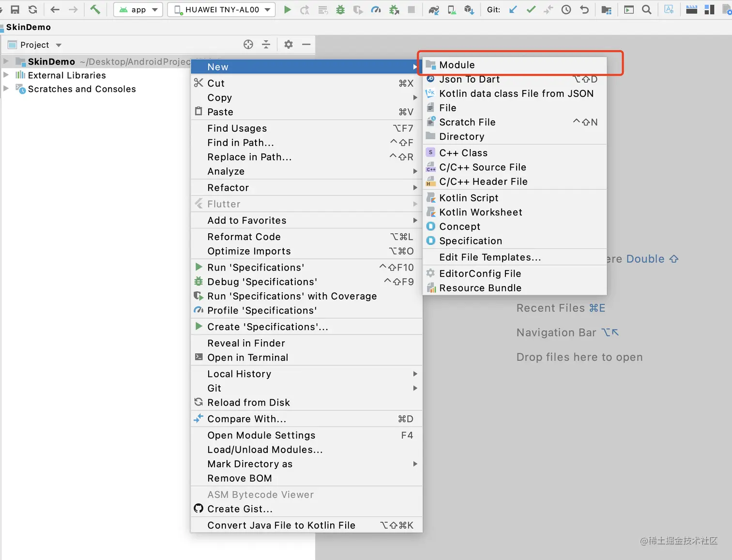Expand the External Libraries node
This screenshot has width=732, height=560.
6,75
